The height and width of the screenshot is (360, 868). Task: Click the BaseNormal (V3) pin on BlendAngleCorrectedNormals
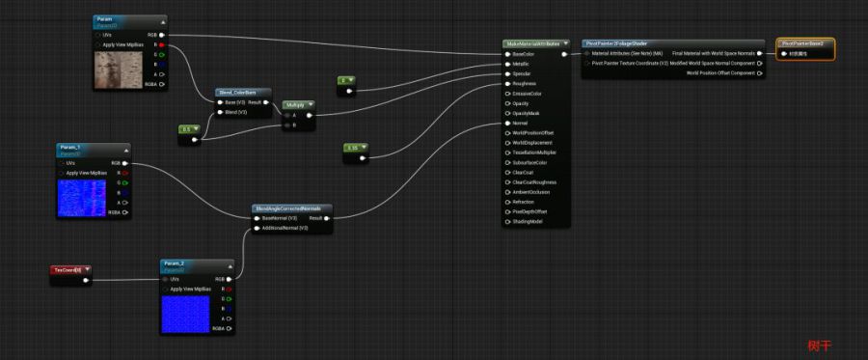point(257,218)
